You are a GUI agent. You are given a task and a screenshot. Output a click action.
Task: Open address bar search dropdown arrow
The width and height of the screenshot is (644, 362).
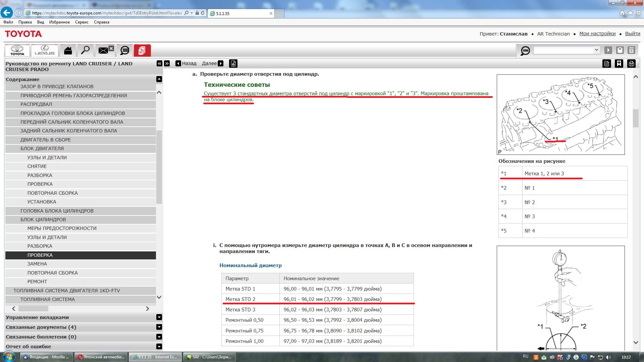point(192,13)
